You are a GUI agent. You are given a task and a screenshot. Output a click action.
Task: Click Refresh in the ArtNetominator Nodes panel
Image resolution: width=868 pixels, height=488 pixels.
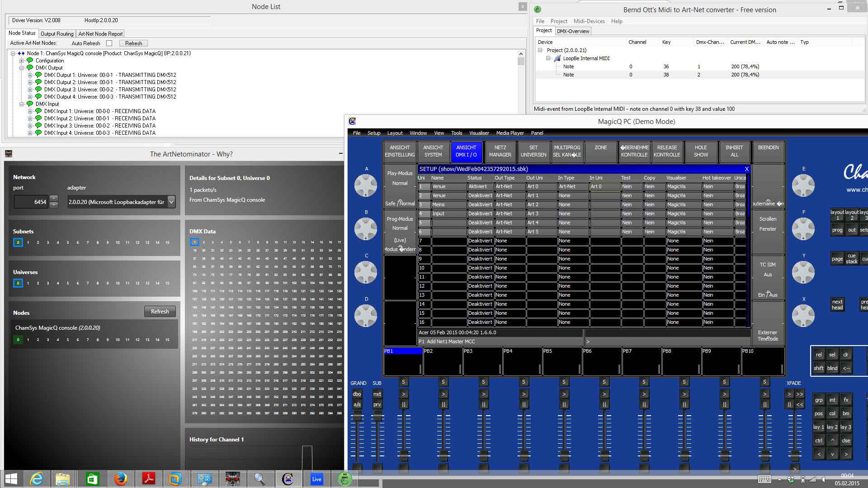(160, 312)
